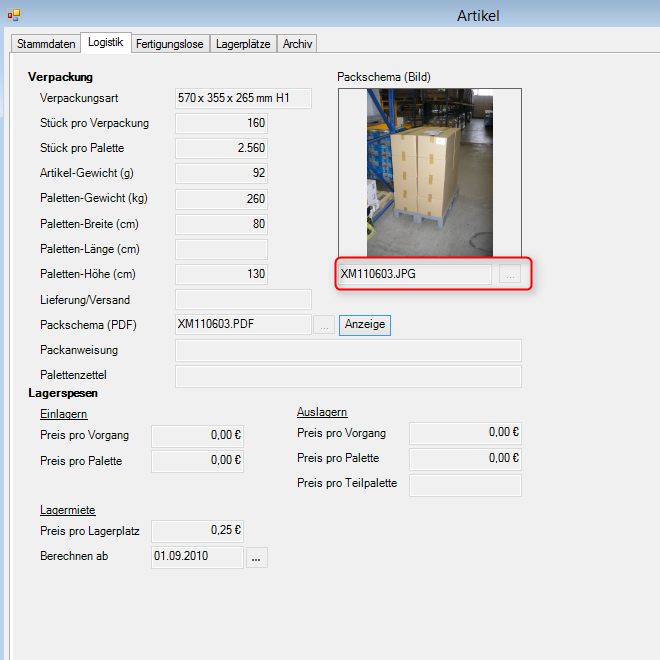Click the empty Paletten-Länge (cm) field
The height and width of the screenshot is (660, 660).
tap(221, 249)
